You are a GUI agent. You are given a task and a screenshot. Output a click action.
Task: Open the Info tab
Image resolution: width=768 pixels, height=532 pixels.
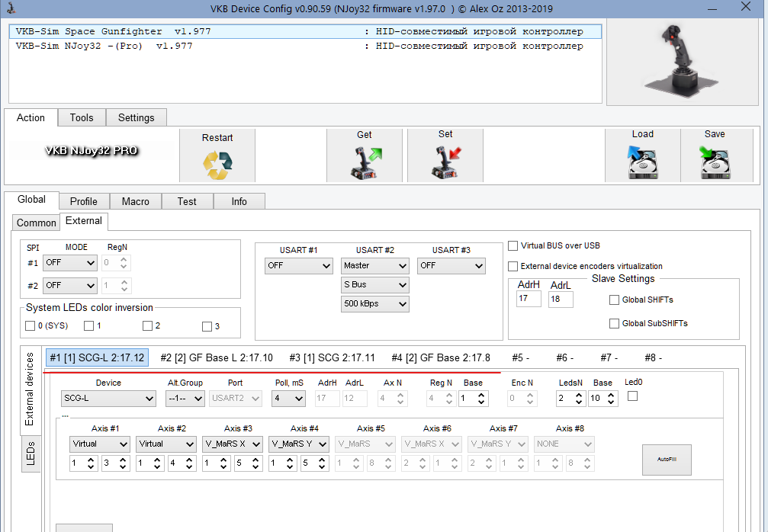239,201
